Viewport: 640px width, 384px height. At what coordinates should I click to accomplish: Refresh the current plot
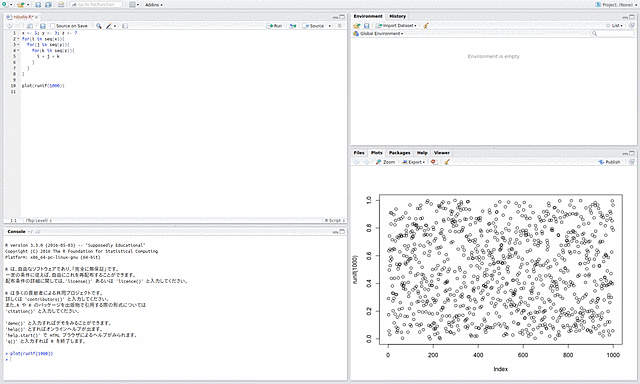pos(631,162)
